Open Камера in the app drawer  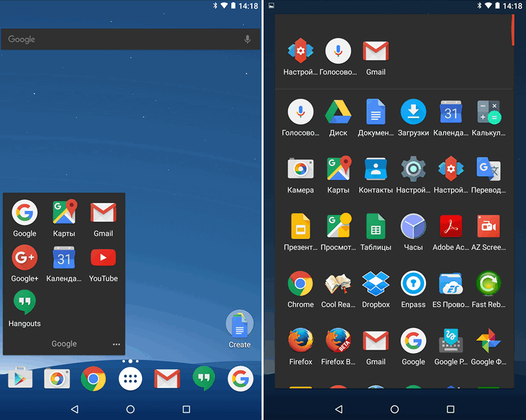(300, 169)
